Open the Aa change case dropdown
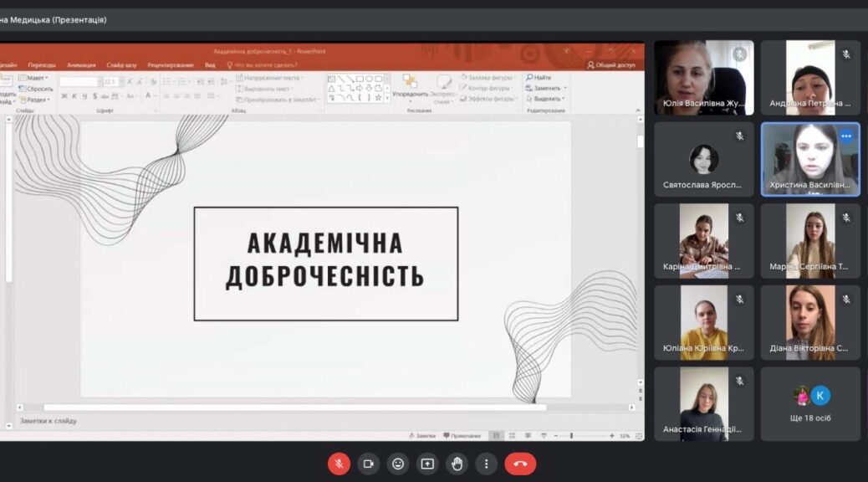 pyautogui.click(x=131, y=96)
